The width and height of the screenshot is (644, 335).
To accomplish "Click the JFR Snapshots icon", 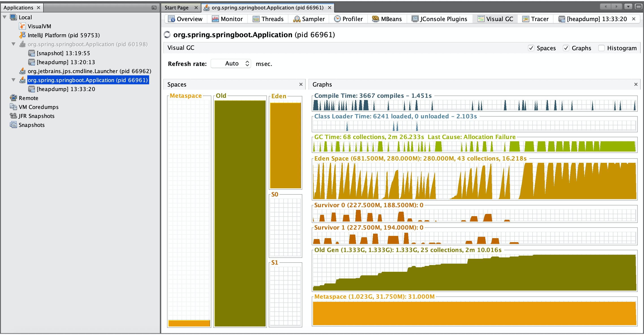I will [13, 116].
